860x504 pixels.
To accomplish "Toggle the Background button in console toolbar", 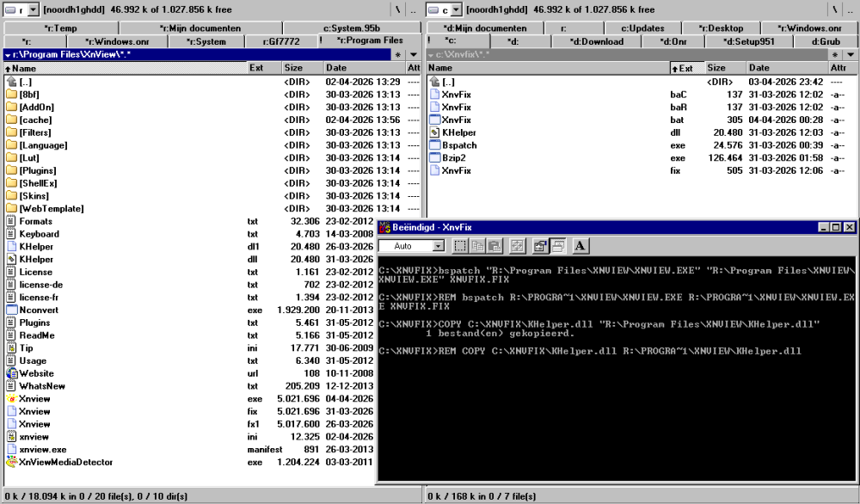I will coord(558,246).
